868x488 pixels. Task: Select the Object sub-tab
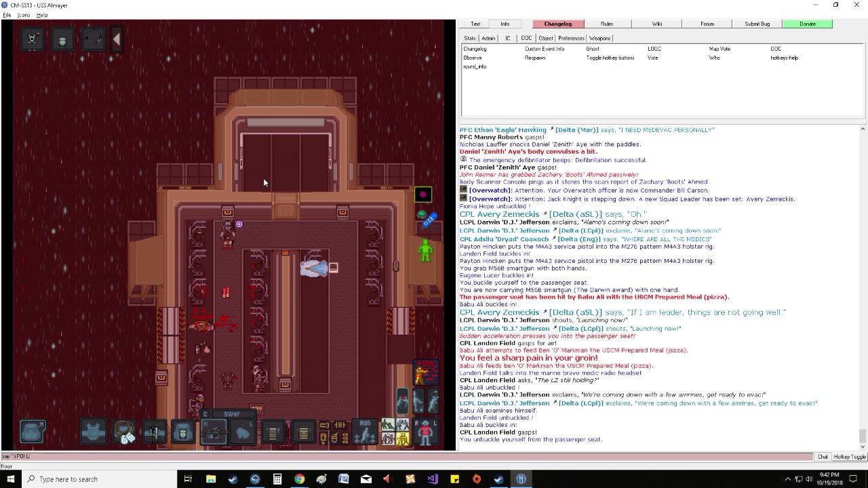click(546, 39)
